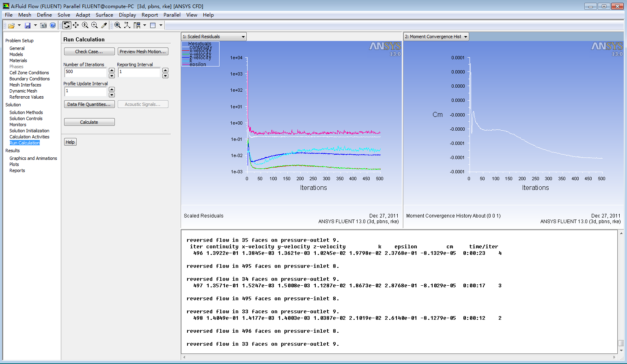Viewport: 627px width, 364px height.
Task: Select the probe eyedropper tool
Action: 104,25
